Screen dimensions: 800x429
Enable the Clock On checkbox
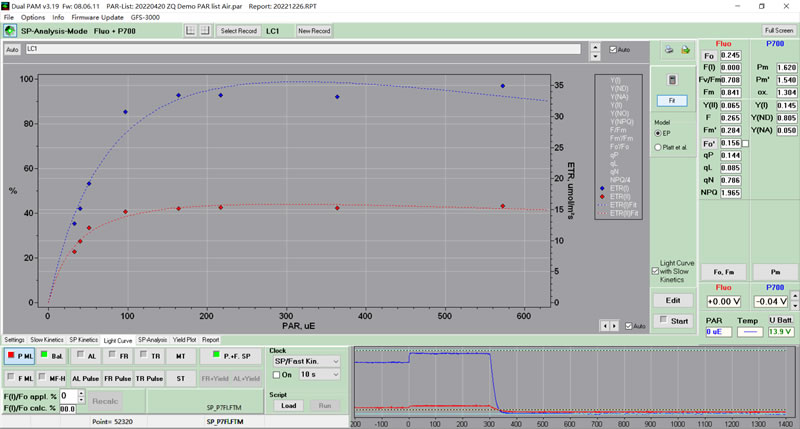(277, 374)
